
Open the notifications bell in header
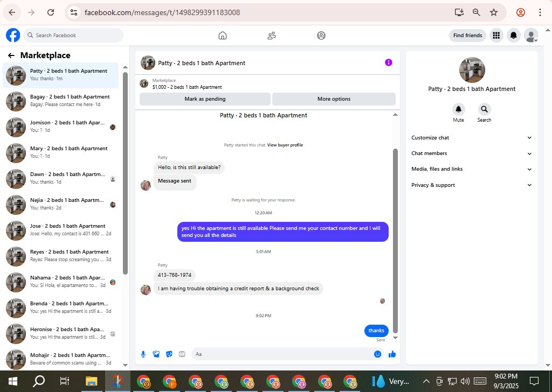tap(514, 36)
